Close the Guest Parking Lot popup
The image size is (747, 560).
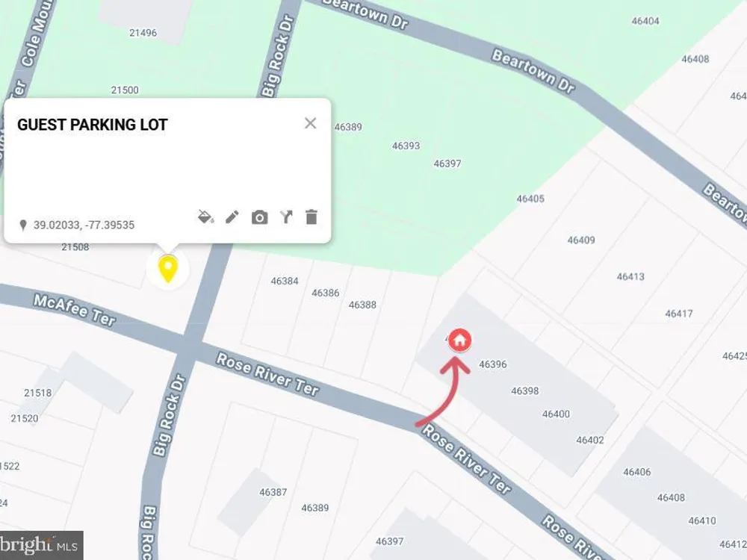(310, 123)
